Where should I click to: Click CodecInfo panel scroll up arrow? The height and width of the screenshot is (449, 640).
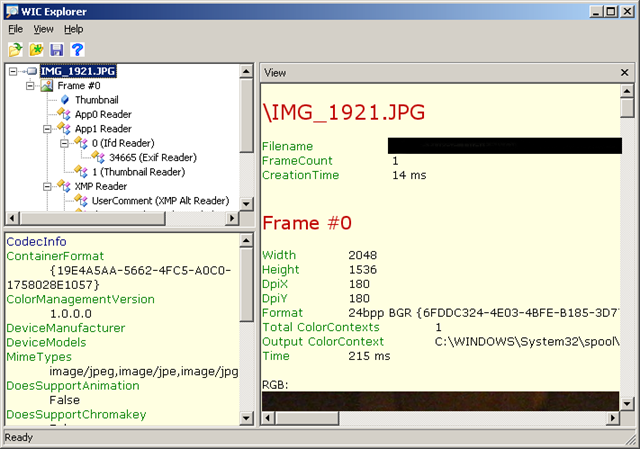pyautogui.click(x=246, y=240)
